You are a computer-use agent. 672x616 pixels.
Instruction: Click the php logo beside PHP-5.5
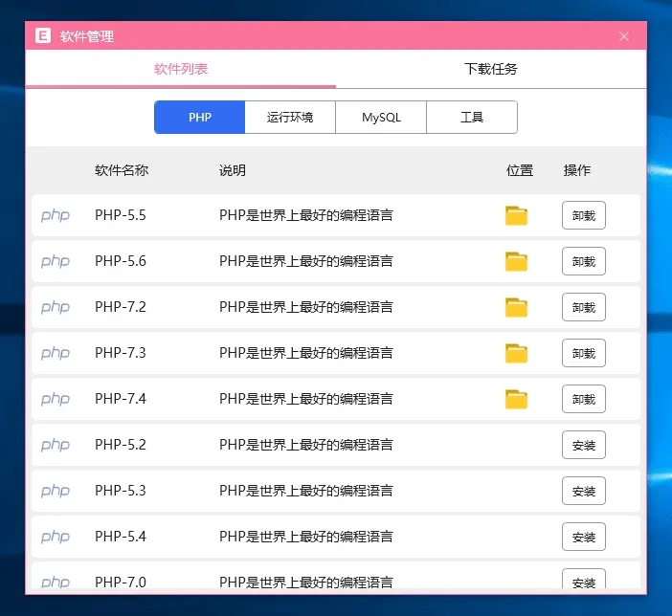click(x=56, y=215)
